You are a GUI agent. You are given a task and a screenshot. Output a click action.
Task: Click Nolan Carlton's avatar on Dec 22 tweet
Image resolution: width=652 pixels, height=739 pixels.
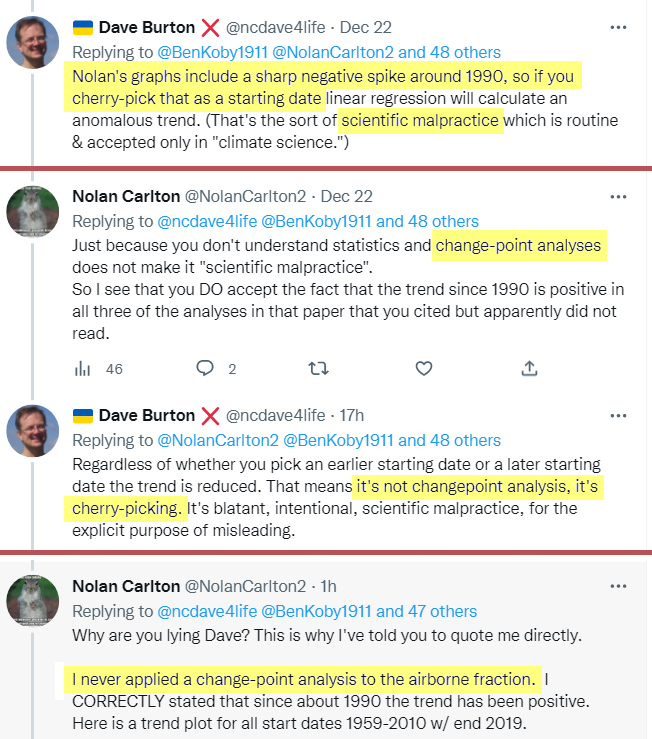pyautogui.click(x=32, y=213)
